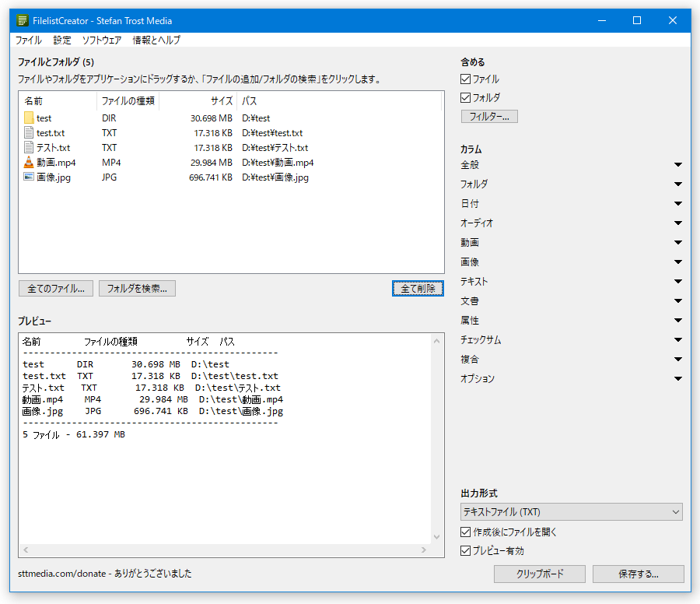
Task: Click the JPG file type cell
Action: (109, 177)
